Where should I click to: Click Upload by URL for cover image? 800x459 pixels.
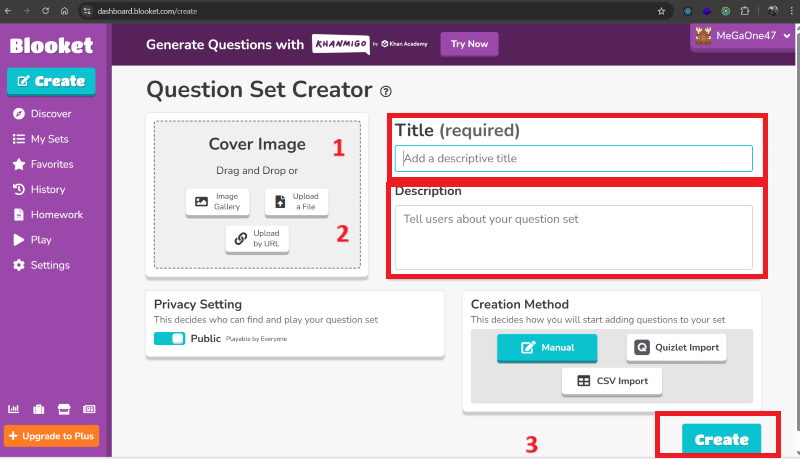pyautogui.click(x=257, y=239)
